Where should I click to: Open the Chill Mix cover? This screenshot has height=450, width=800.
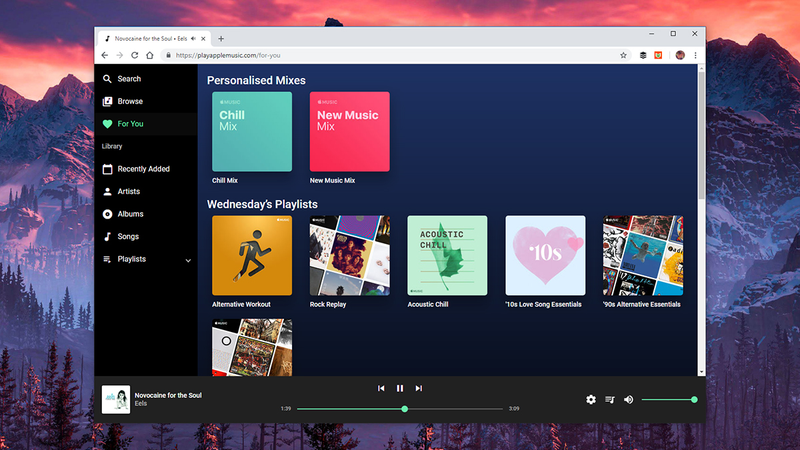click(252, 132)
